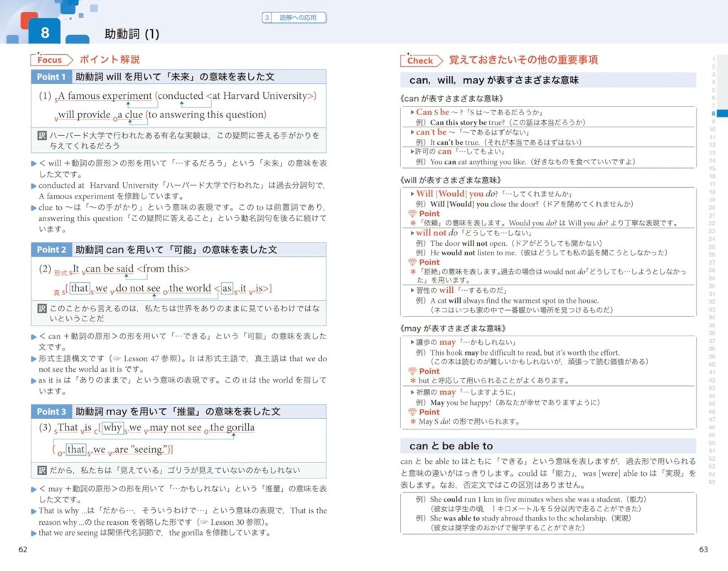Image resolution: width=728 pixels, height=571 pixels.
Task: Select the phrase 'A famous experiment' in sentence (1)
Action: click(x=105, y=95)
